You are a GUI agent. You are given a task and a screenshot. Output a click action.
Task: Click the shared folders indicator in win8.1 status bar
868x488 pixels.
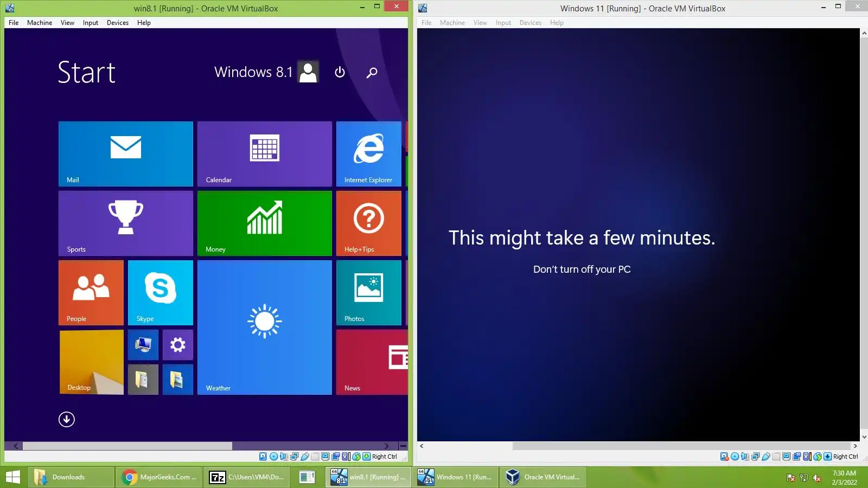click(x=315, y=457)
